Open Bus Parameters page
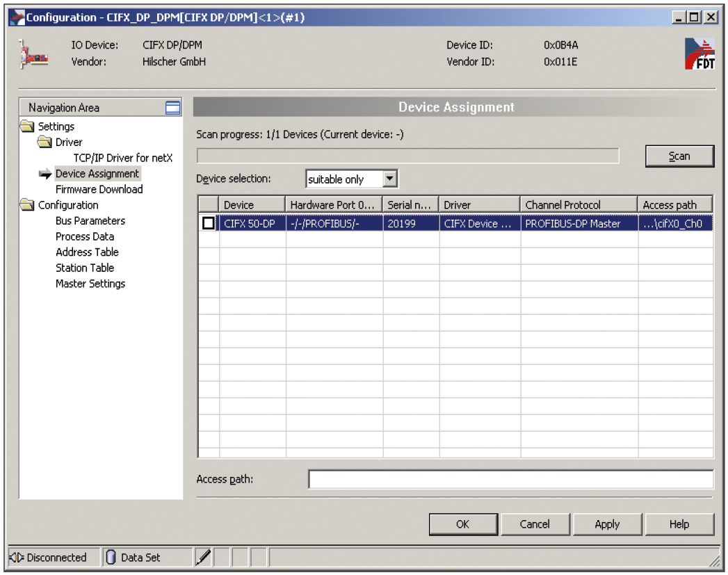This screenshot has height=575, width=728. coord(90,221)
